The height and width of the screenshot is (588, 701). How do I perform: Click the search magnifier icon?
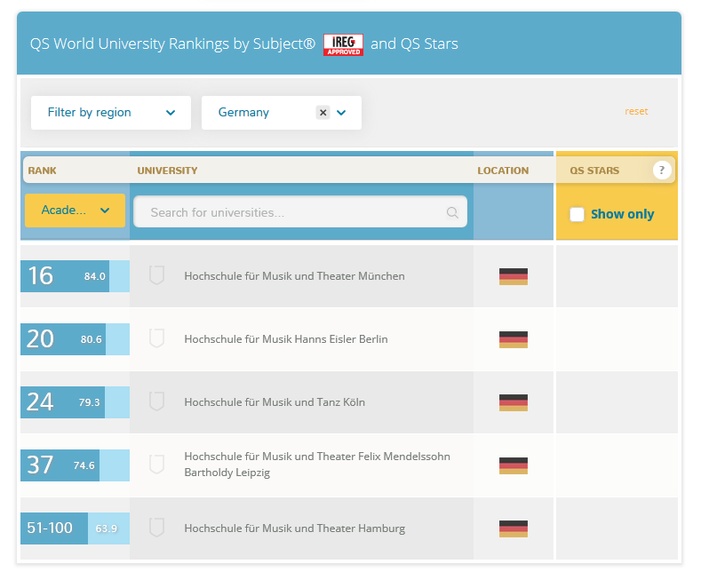[452, 212]
